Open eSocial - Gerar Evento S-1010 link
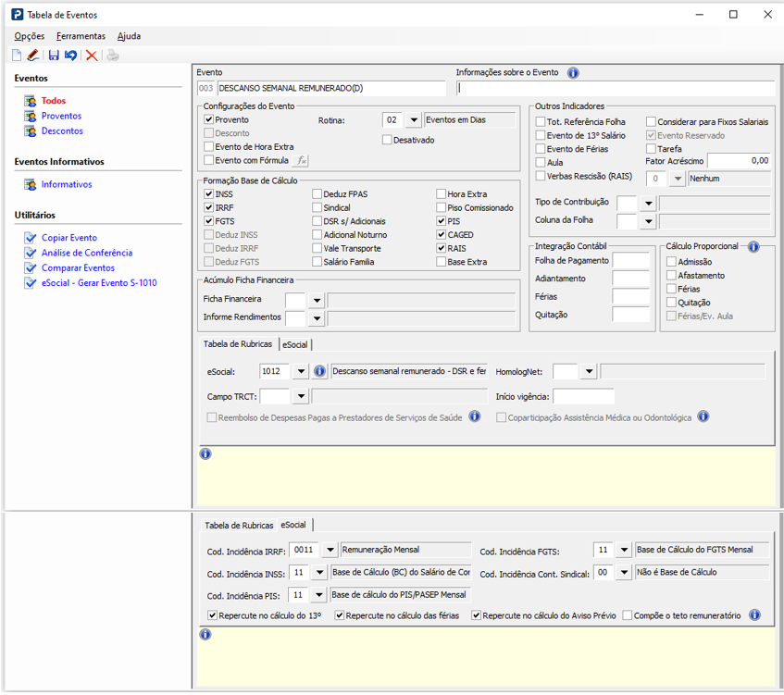This screenshot has width=784, height=695. [x=99, y=283]
